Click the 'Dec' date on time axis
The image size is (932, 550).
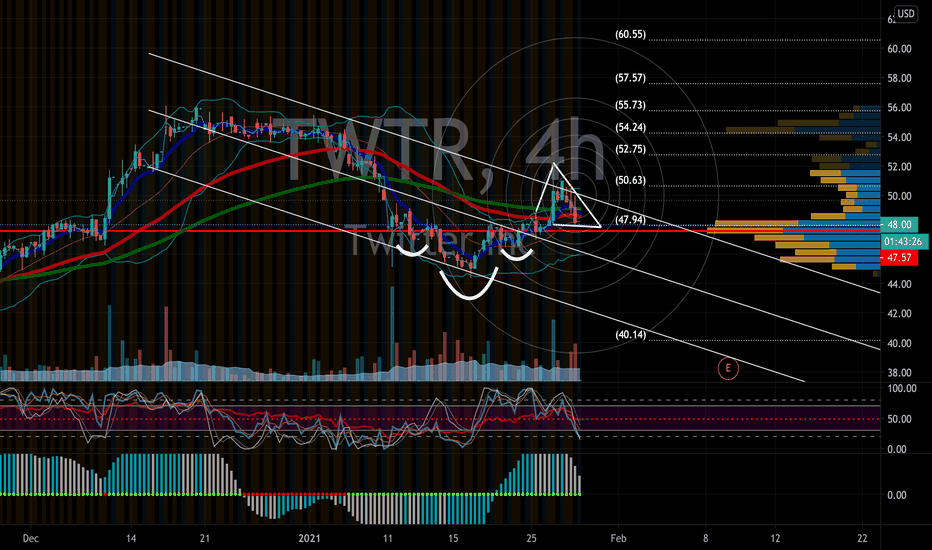coord(30,539)
